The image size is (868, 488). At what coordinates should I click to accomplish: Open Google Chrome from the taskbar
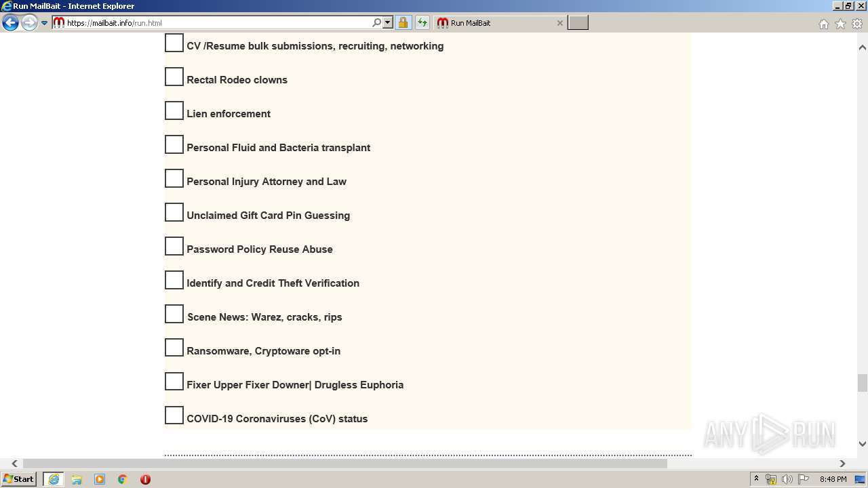point(123,479)
